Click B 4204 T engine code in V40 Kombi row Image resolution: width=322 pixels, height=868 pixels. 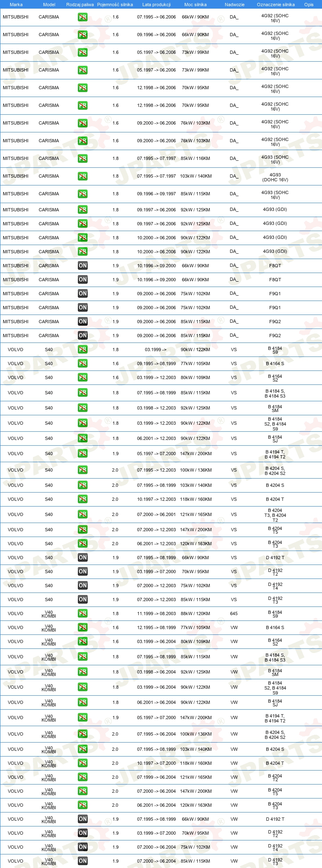coord(275,763)
